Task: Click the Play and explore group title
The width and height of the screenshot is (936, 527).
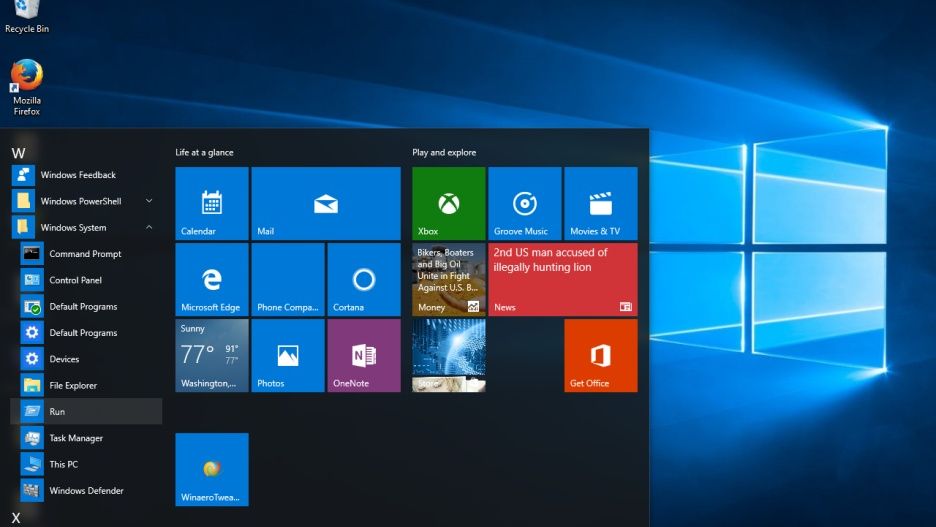Action: pyautogui.click(x=444, y=153)
